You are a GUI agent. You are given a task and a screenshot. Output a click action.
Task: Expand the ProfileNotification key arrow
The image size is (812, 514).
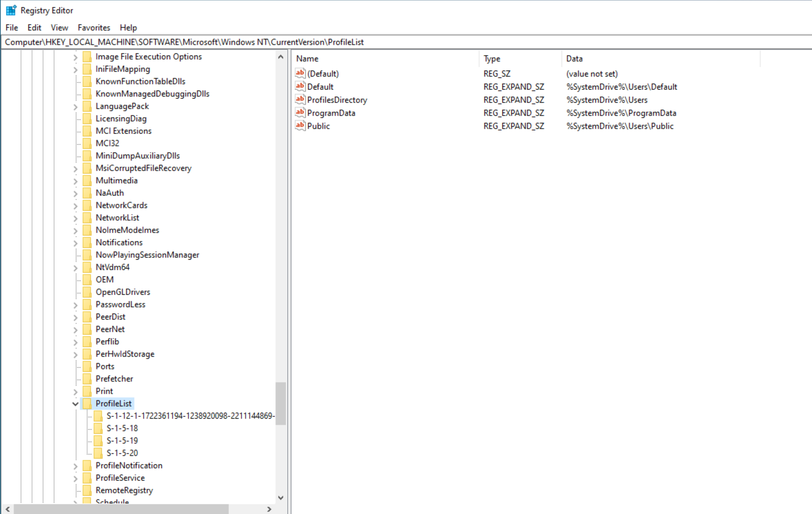pyautogui.click(x=75, y=466)
